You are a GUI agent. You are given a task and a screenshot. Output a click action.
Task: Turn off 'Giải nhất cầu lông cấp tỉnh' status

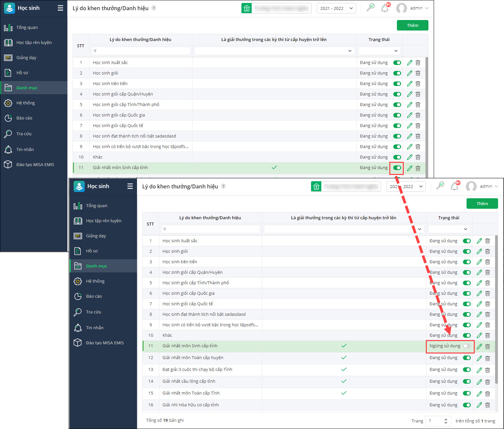click(x=467, y=381)
